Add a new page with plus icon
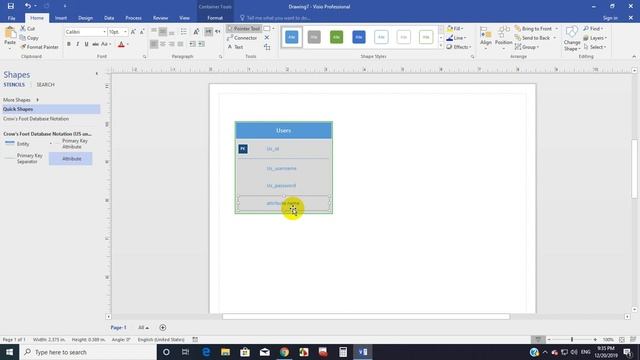Image resolution: width=640 pixels, height=360 pixels. coord(162,327)
